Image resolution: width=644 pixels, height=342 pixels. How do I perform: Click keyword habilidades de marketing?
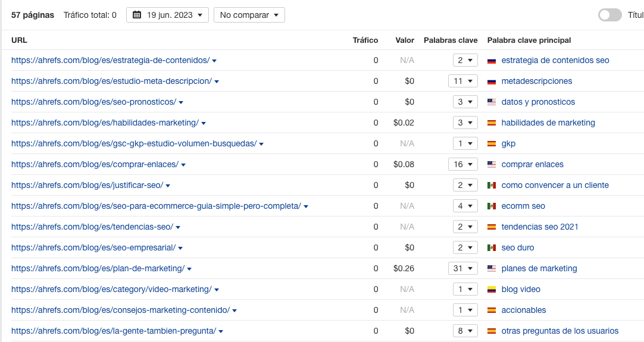coord(548,123)
